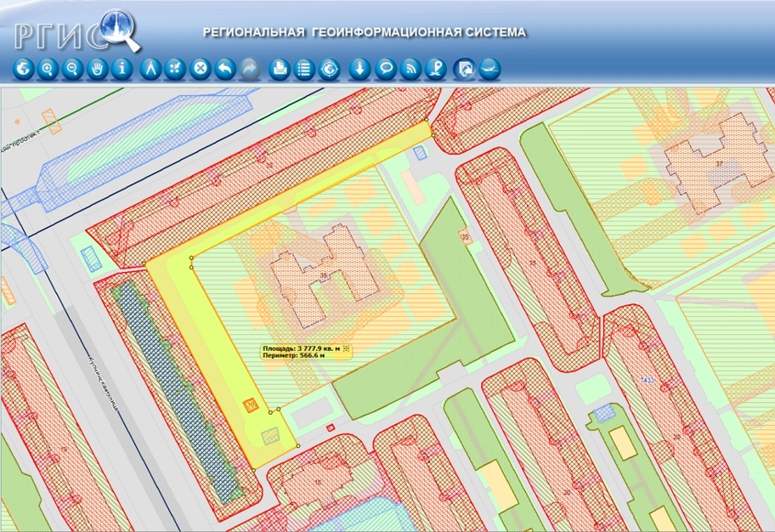This screenshot has height=532, width=775.
Task: Click the map pin location icon
Action: pyautogui.click(x=435, y=69)
